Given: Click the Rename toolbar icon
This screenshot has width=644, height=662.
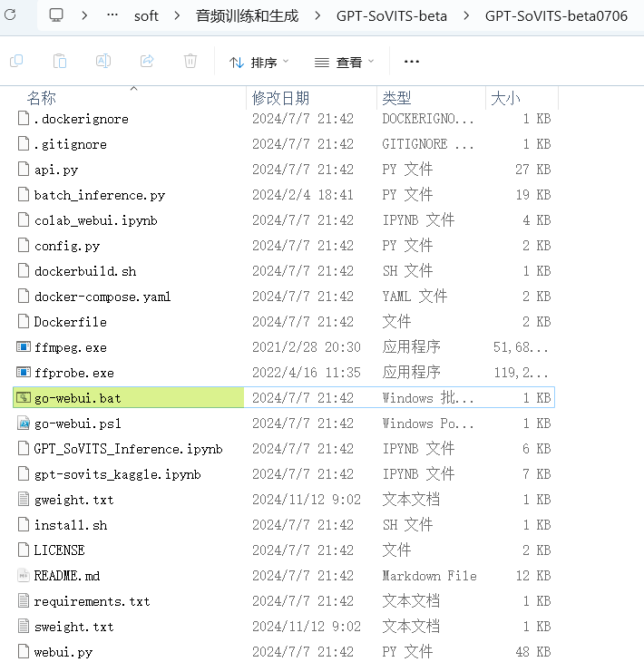Looking at the screenshot, I should click(103, 62).
